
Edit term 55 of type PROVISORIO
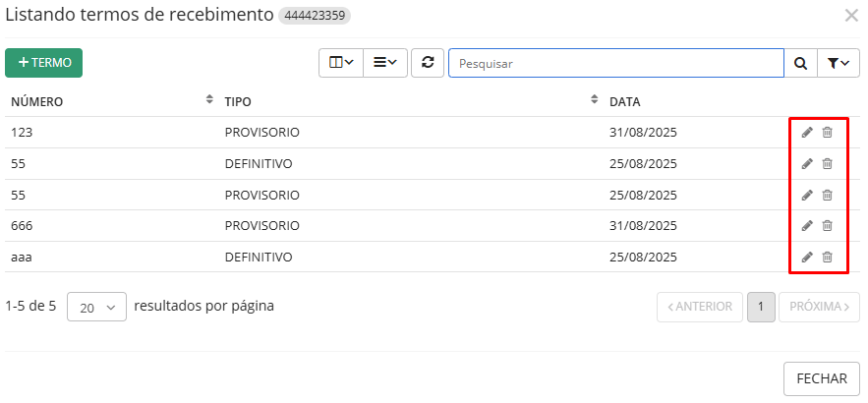click(x=807, y=195)
